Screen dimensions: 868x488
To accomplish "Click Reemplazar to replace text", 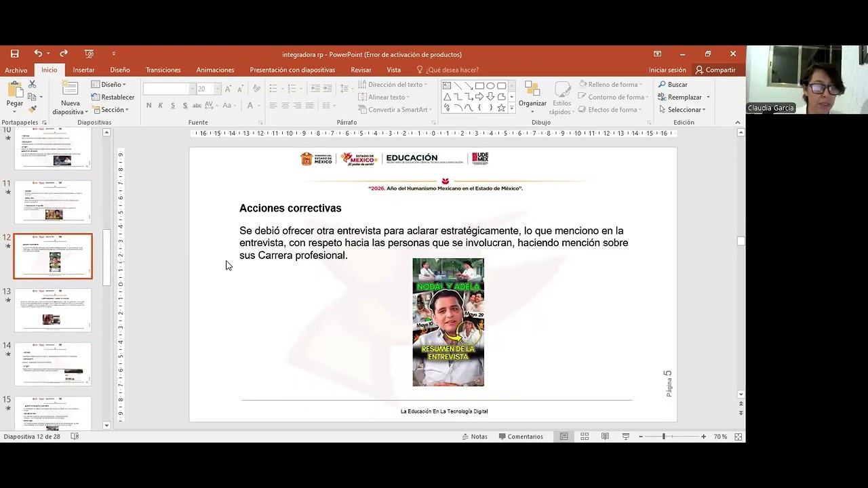I will click(x=679, y=97).
